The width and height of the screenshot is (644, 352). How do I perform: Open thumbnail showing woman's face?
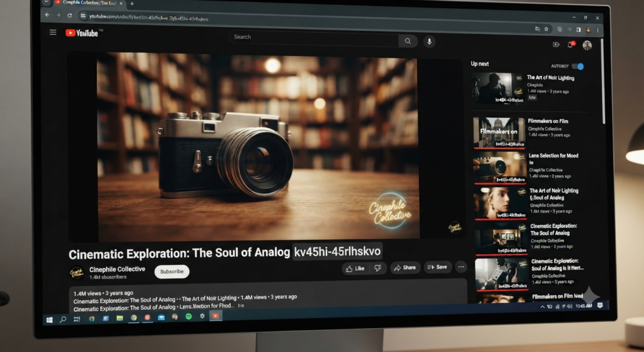501,203
